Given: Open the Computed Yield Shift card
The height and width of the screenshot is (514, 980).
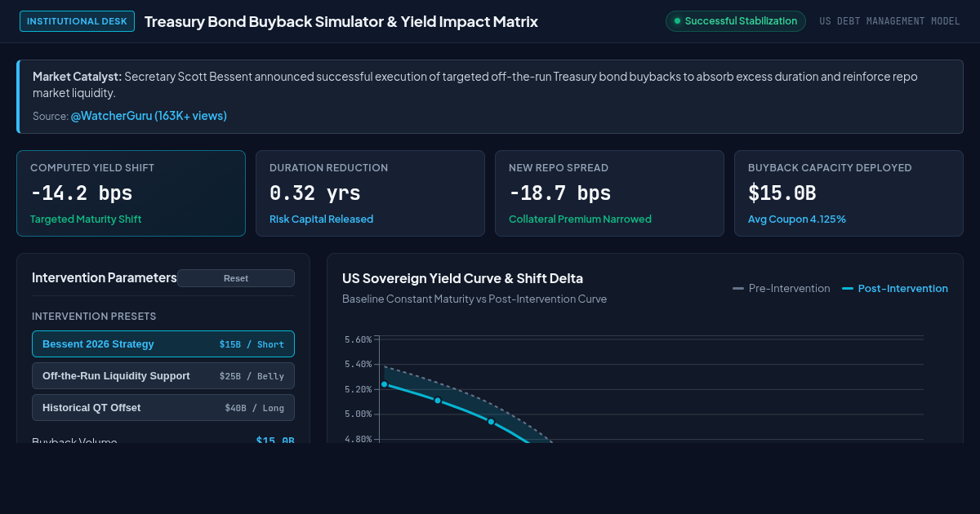Looking at the screenshot, I should [131, 193].
